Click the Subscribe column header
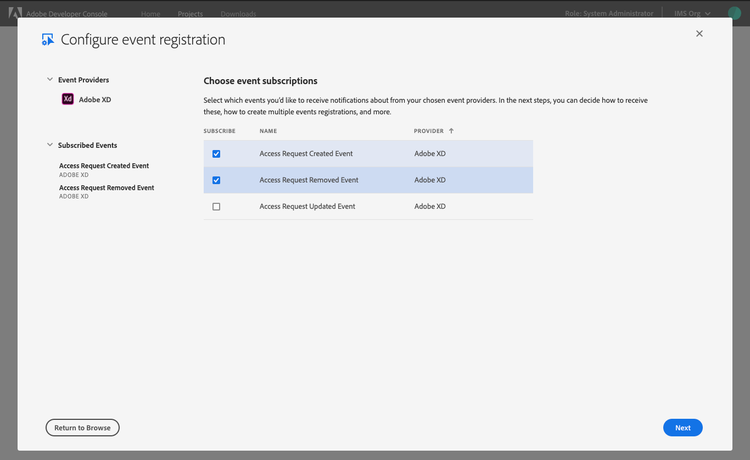750x460 pixels. 220,131
